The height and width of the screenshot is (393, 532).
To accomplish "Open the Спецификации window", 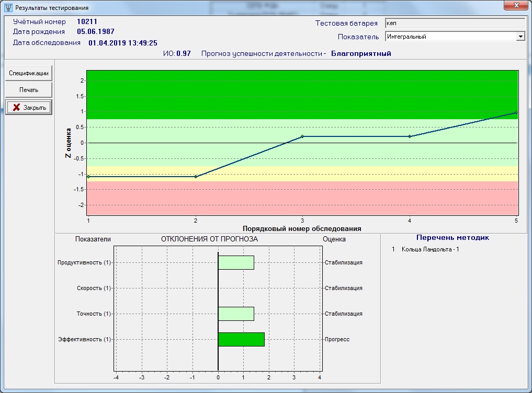I will [29, 73].
